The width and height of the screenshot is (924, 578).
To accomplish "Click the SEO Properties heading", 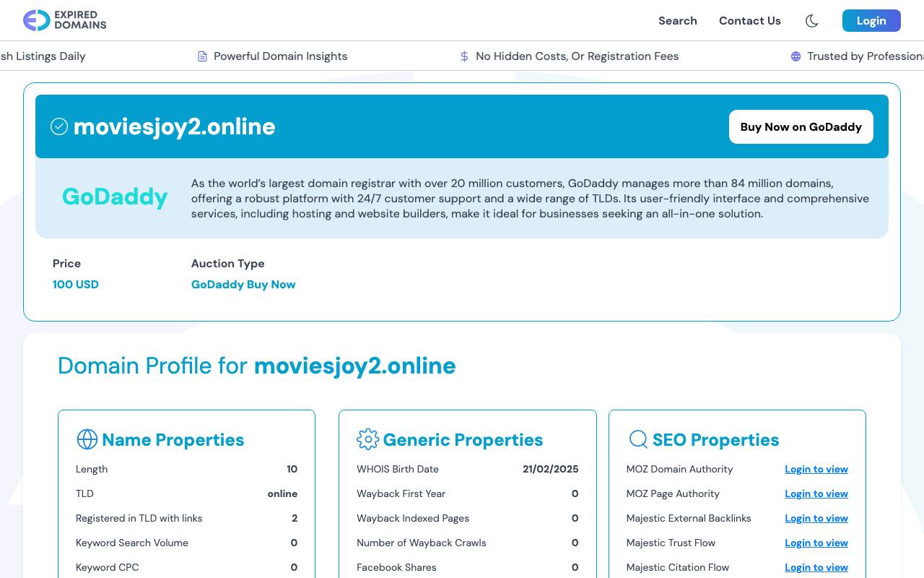I will click(x=716, y=439).
